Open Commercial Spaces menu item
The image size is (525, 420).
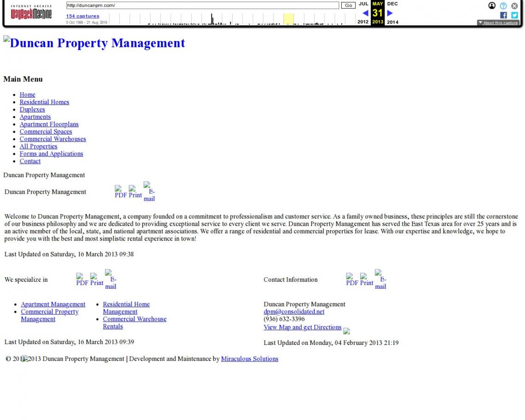[46, 132]
